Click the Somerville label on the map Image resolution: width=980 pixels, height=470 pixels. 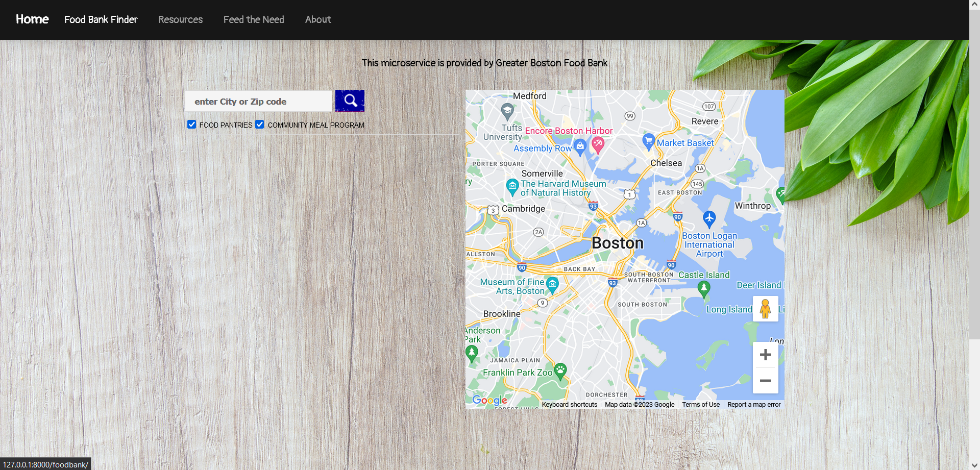pyautogui.click(x=542, y=174)
